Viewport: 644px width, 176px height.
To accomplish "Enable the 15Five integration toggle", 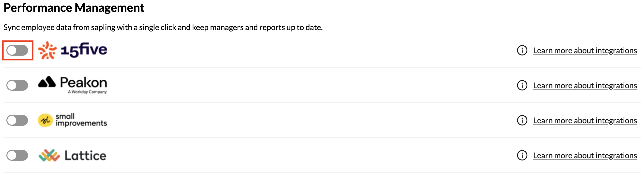I will [x=17, y=51].
